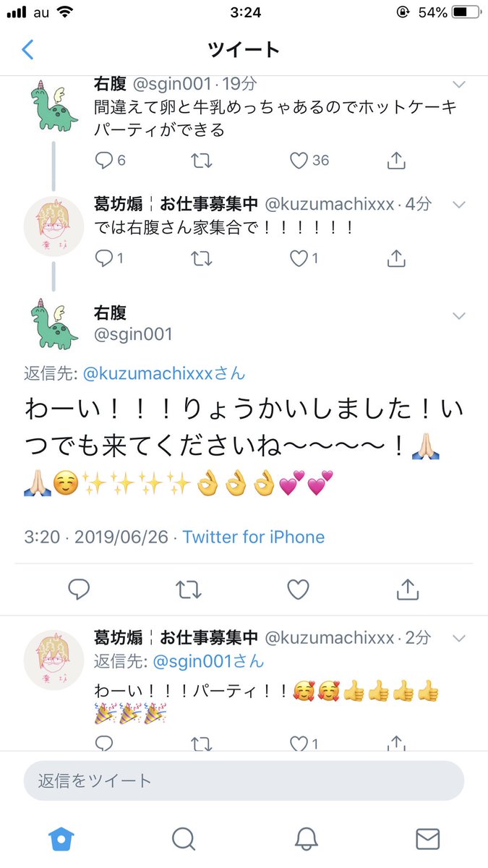This screenshot has height=868, width=488.
Task: Like the main tweet posted at 3:20
Action: pos(298,590)
